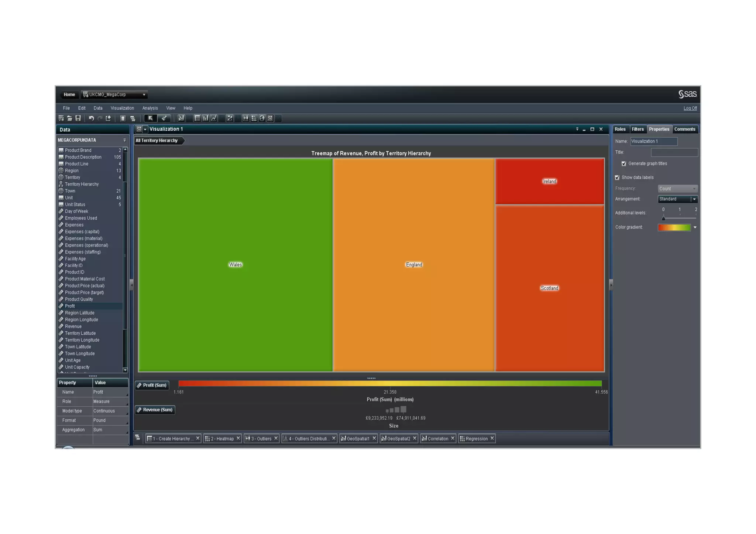Screen dimensions: 756x534
Task: Create a scatter plot visualization
Action: pyautogui.click(x=230, y=118)
